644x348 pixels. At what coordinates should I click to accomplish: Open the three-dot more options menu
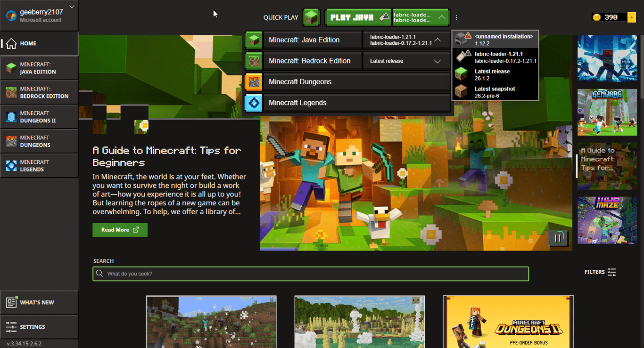tap(456, 17)
